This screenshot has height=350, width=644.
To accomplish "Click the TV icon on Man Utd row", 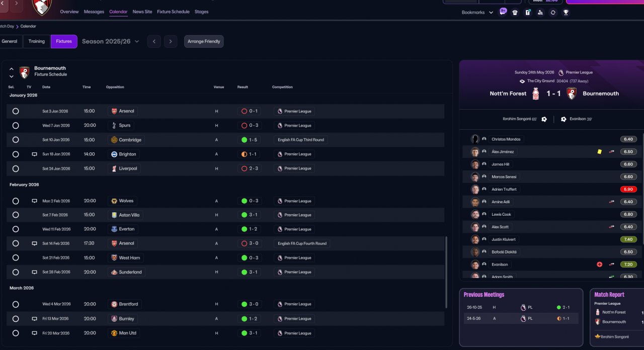I will pyautogui.click(x=35, y=333).
